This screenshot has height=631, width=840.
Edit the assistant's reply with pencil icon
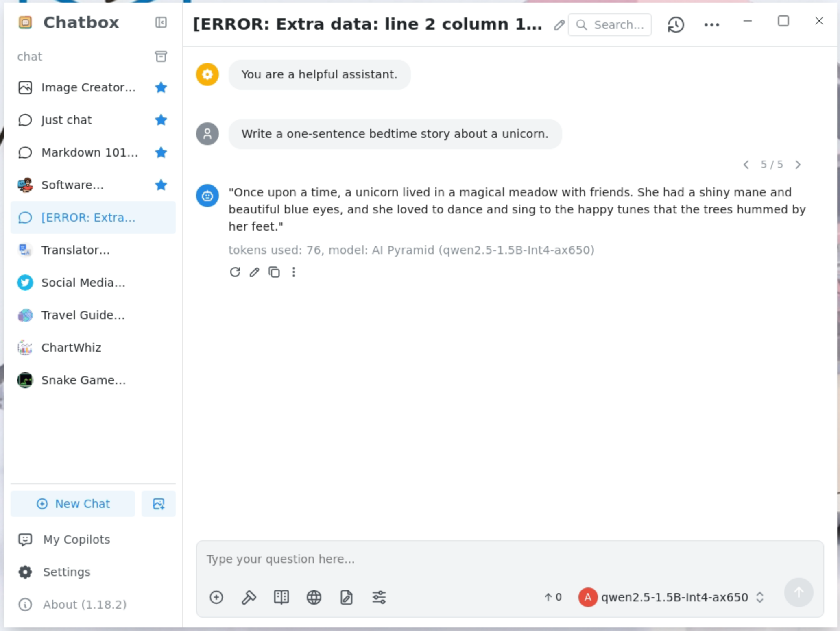pos(254,272)
